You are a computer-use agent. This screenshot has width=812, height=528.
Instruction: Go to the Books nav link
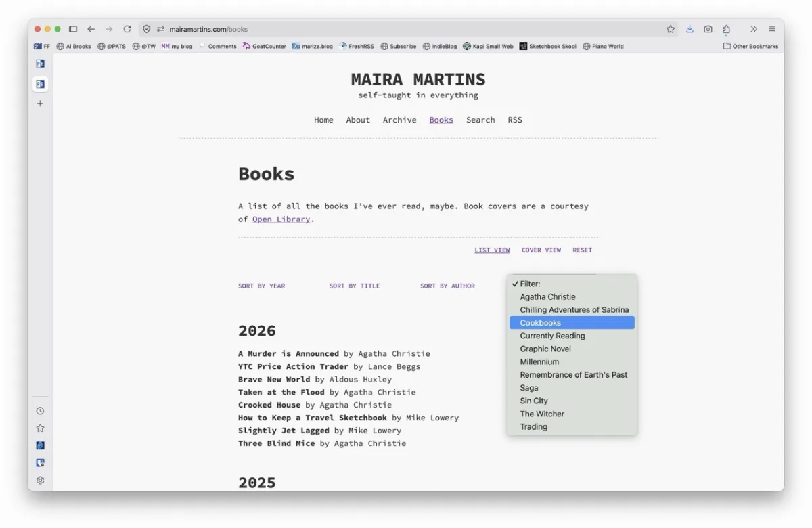[441, 120]
